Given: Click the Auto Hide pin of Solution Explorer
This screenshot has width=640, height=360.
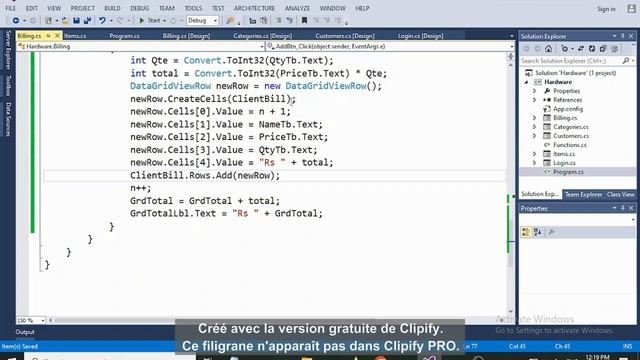Looking at the screenshot, I should pyautogui.click(x=622, y=36).
